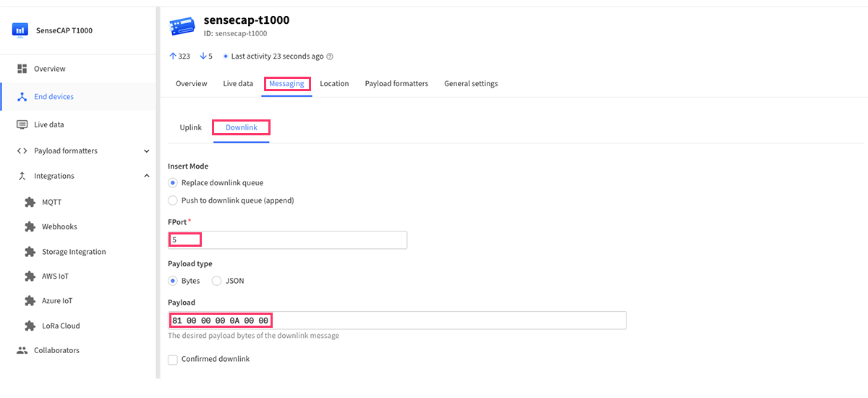Click the AWS IoT puzzle piece icon

tap(30, 276)
